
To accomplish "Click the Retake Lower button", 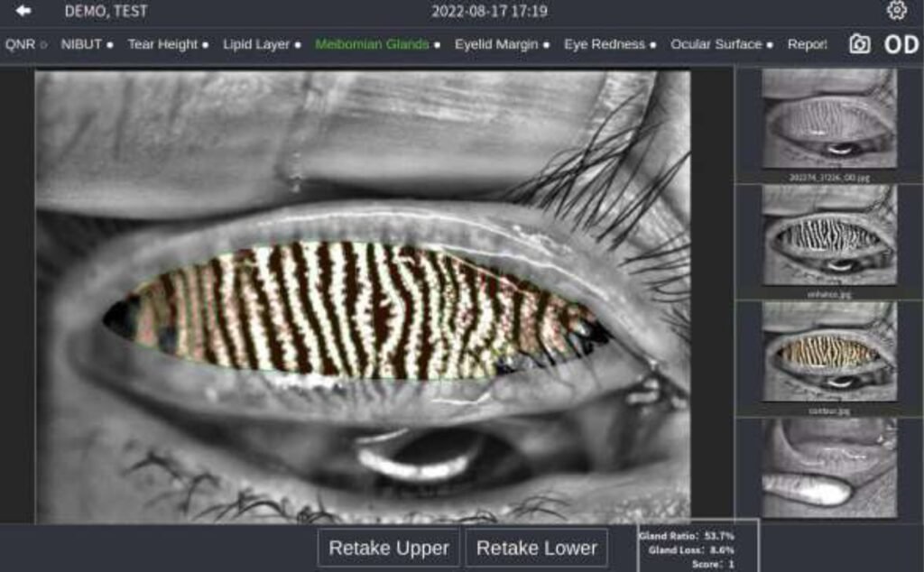I will point(537,548).
